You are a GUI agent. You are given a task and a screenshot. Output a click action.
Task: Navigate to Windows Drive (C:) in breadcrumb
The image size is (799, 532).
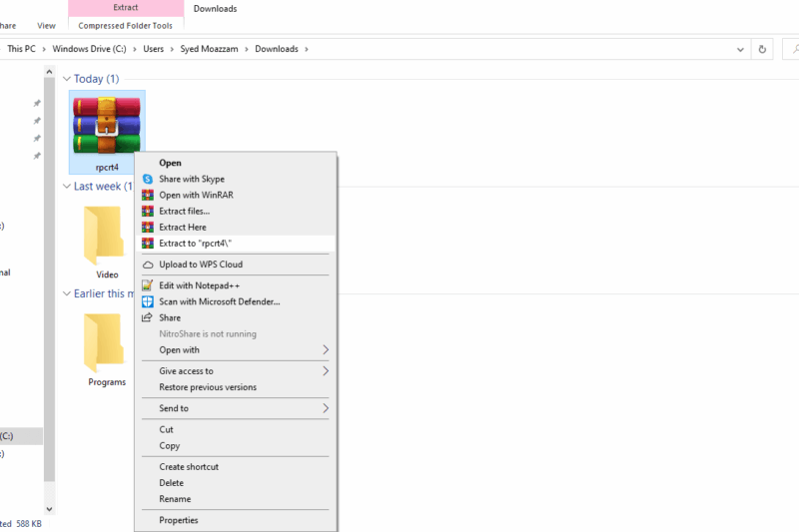tap(89, 49)
